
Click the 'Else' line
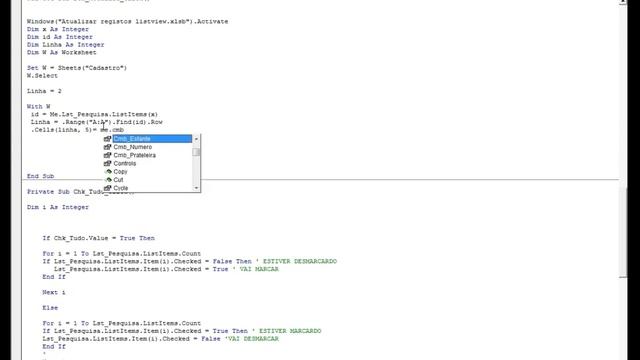[50, 308]
